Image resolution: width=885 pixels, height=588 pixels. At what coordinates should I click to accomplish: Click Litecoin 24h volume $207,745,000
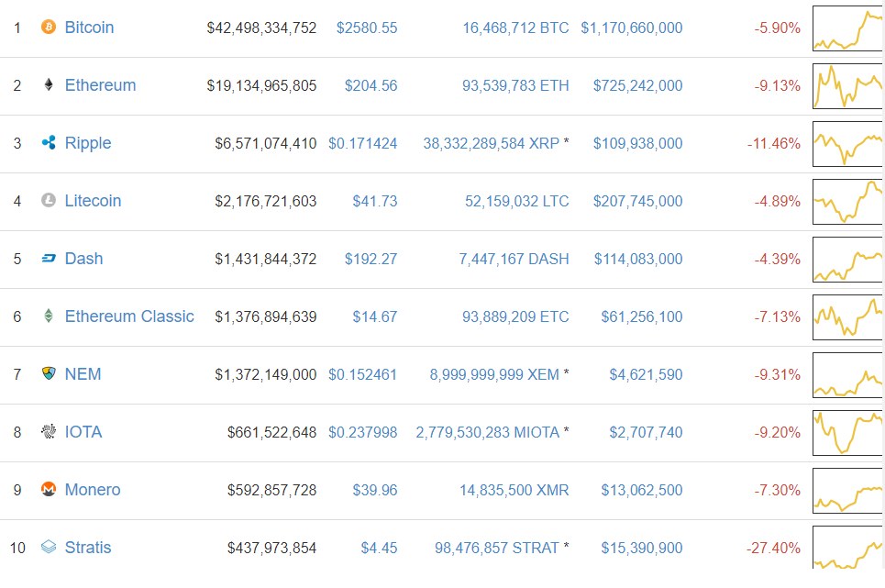coord(637,201)
